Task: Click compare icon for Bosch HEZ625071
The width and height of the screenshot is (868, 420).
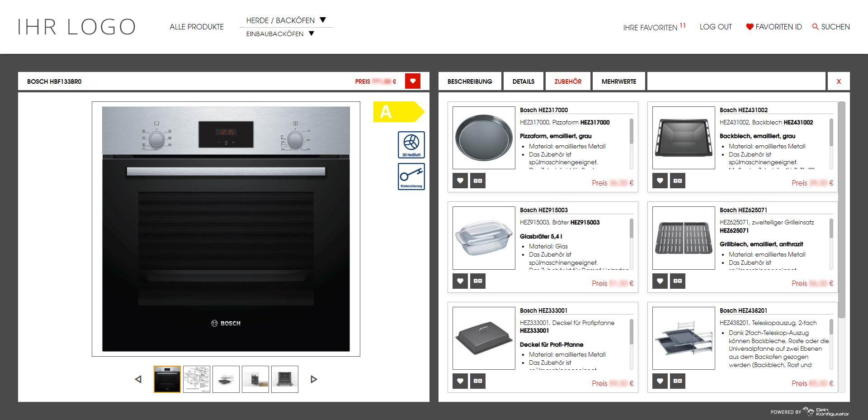Action: (x=677, y=281)
